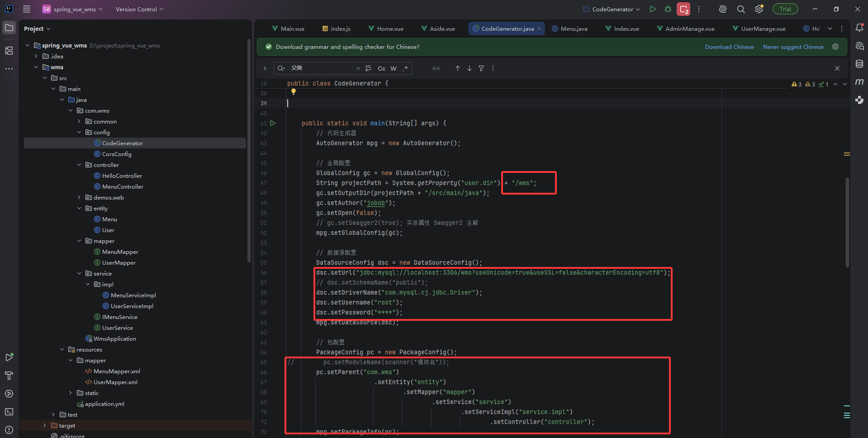The height and width of the screenshot is (438, 868).
Task: Open IDE settings gear
Action: coord(759,9)
